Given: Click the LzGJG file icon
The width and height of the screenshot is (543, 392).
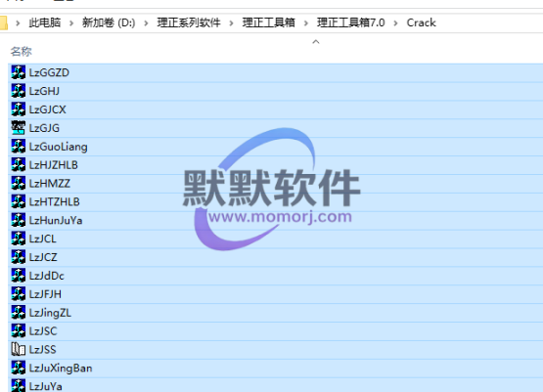Looking at the screenshot, I should coord(18,128).
